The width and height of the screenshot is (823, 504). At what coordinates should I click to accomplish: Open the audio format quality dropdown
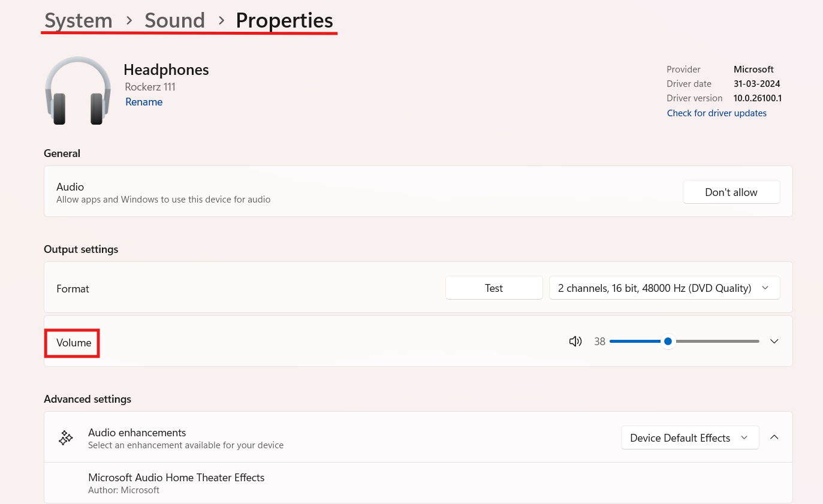[664, 288]
